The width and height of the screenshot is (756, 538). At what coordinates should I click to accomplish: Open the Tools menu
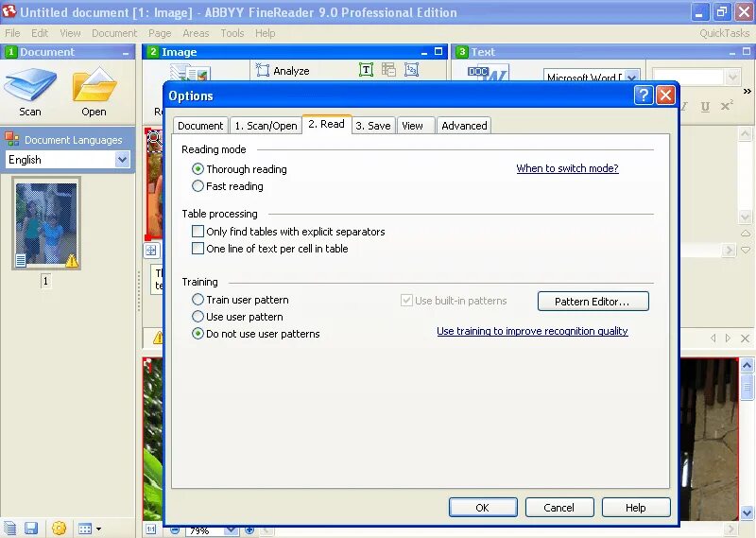(x=232, y=33)
